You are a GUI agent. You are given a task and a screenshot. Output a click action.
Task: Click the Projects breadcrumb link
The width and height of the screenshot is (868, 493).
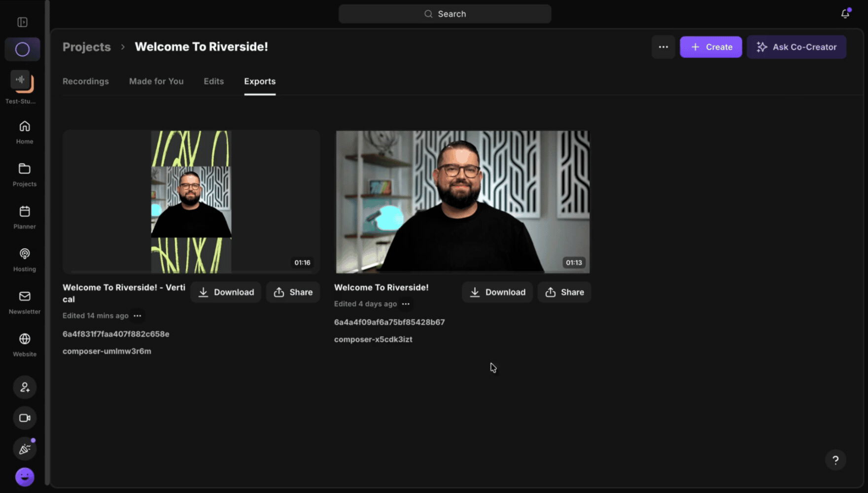point(87,47)
